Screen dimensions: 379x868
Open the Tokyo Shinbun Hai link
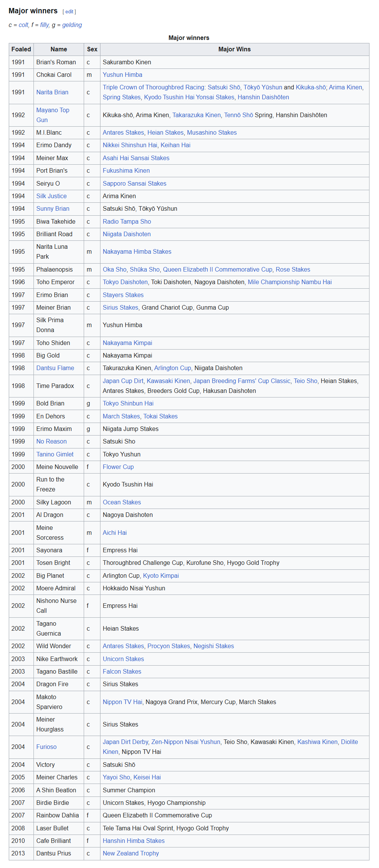pyautogui.click(x=128, y=404)
